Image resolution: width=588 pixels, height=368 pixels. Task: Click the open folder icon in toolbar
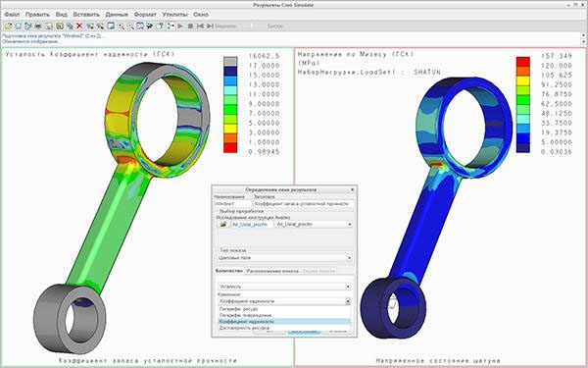coord(8,26)
